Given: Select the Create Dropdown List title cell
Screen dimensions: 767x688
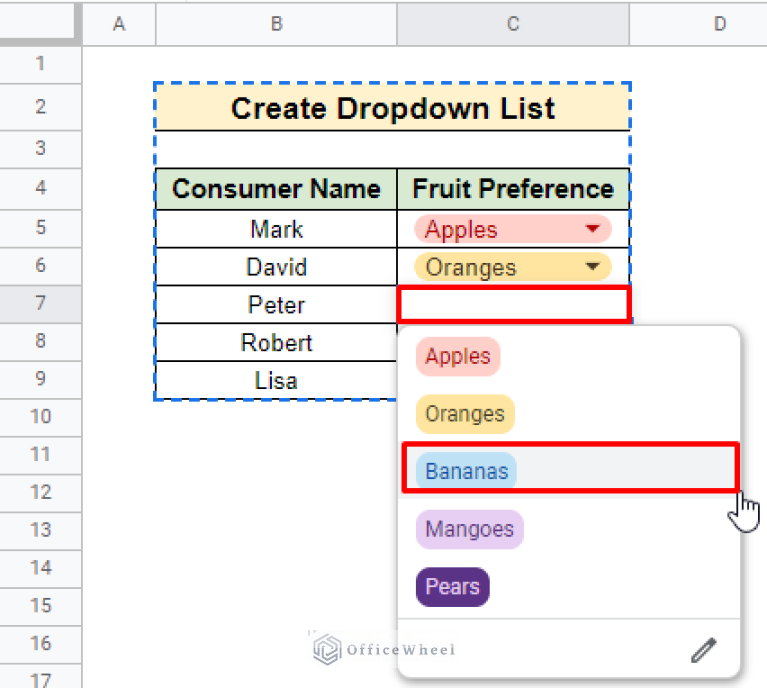Looking at the screenshot, I should 392,108.
